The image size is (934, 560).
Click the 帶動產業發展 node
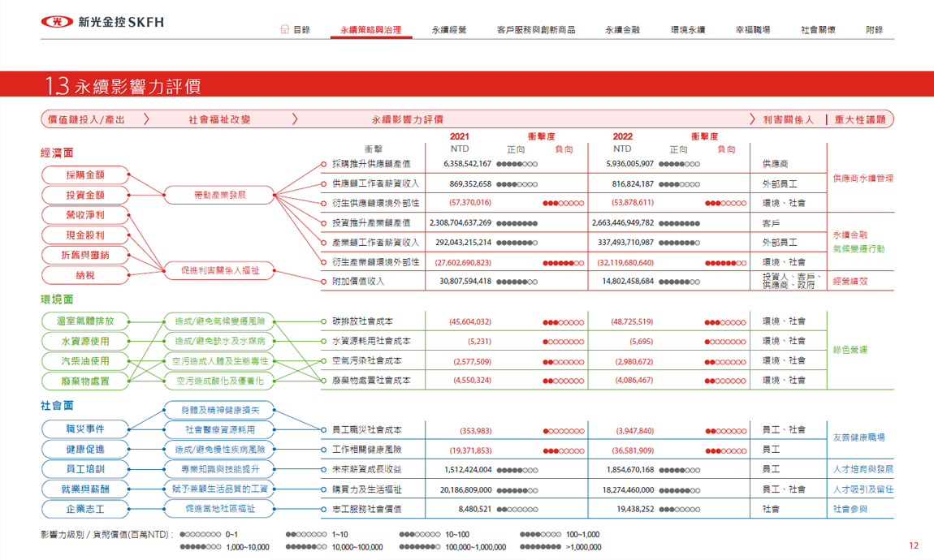[219, 195]
